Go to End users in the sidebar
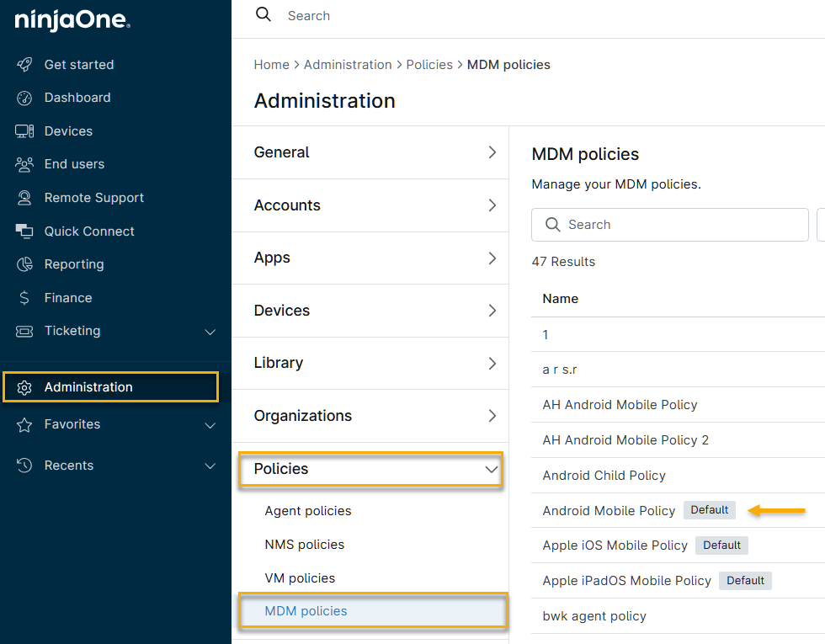 (74, 164)
